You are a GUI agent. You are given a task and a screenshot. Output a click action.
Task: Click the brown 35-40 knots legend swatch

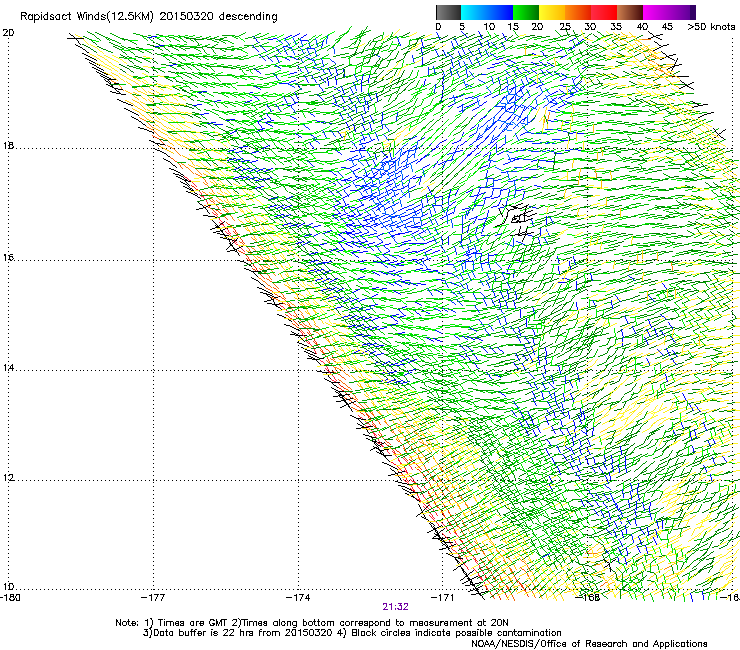point(630,12)
